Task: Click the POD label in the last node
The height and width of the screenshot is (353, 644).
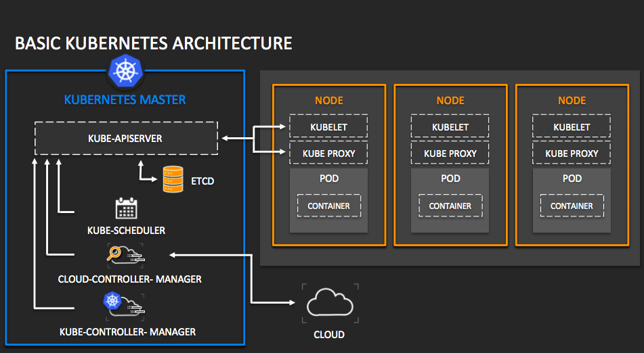Action: [x=572, y=179]
